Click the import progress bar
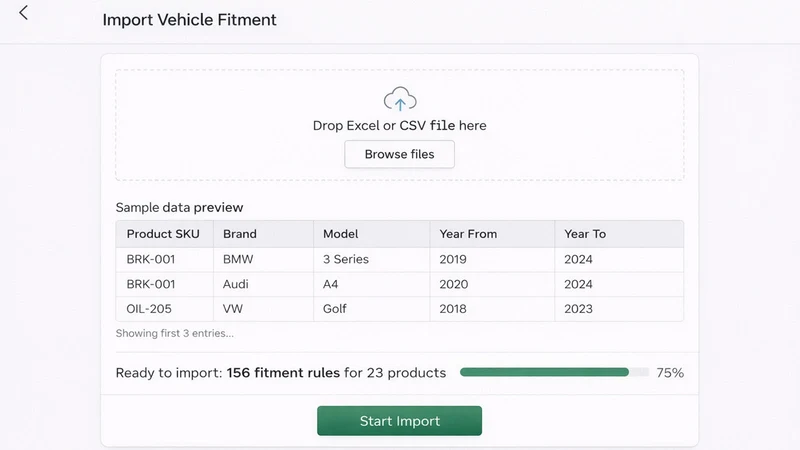The width and height of the screenshot is (800, 450). point(554,372)
